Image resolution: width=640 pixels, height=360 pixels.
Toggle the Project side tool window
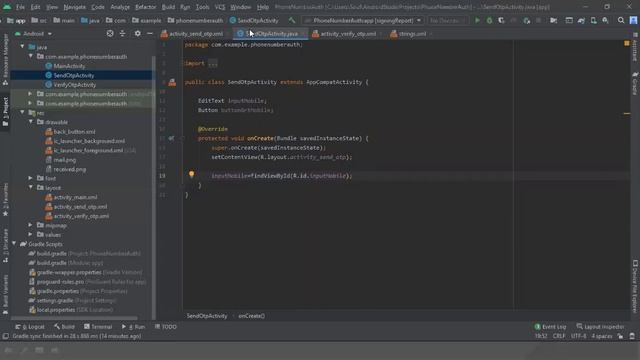[x=5, y=111]
